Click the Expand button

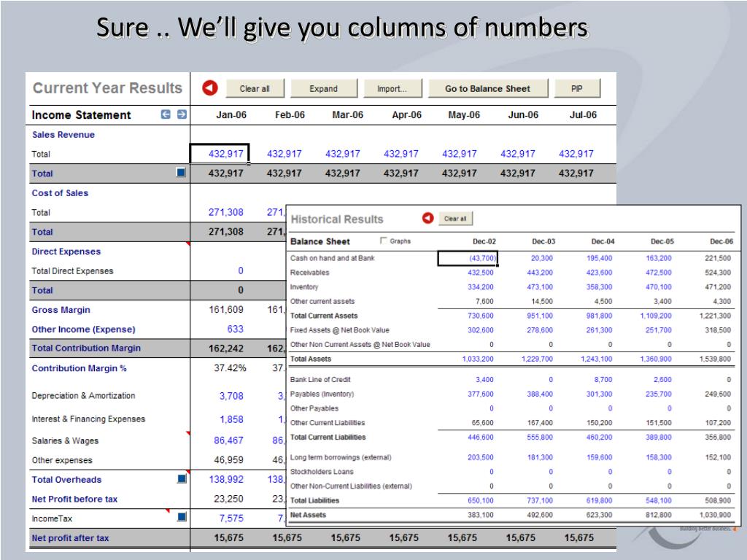323,88
